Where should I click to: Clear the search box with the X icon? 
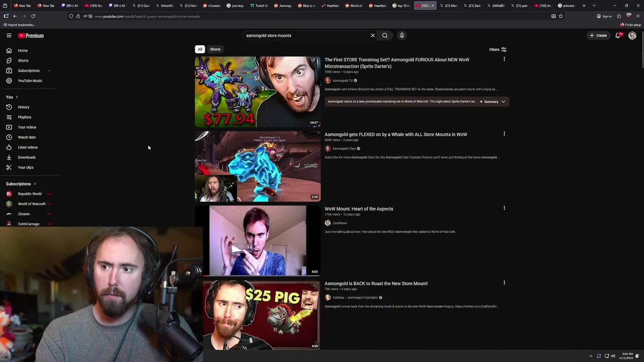pos(373,36)
